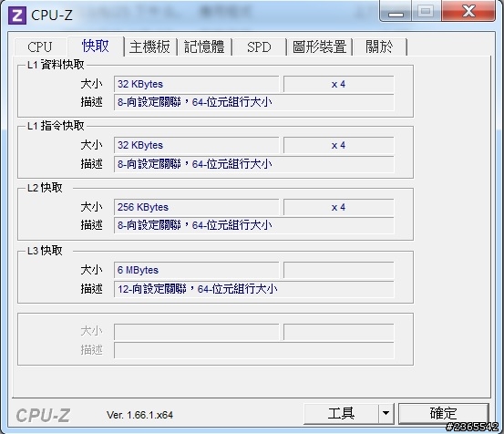
Task: Open the 主機板 tab
Action: click(149, 46)
